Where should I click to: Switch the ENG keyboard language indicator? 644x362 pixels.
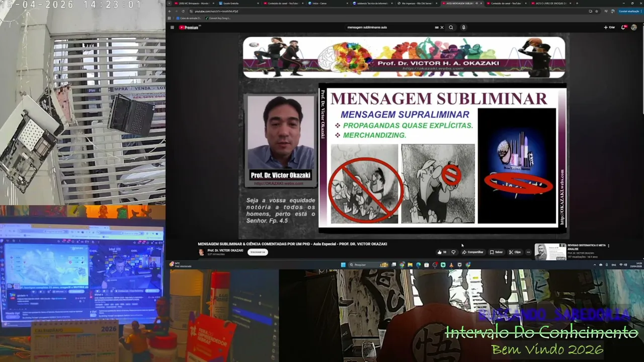pos(614,264)
